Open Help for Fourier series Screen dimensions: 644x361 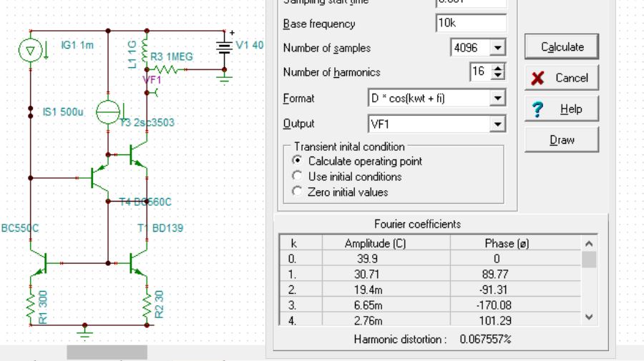coord(562,109)
